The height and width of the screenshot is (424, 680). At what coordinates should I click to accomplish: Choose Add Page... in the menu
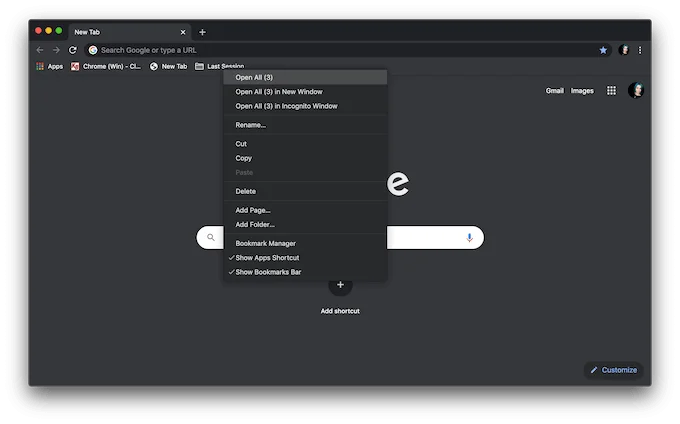click(x=305, y=210)
